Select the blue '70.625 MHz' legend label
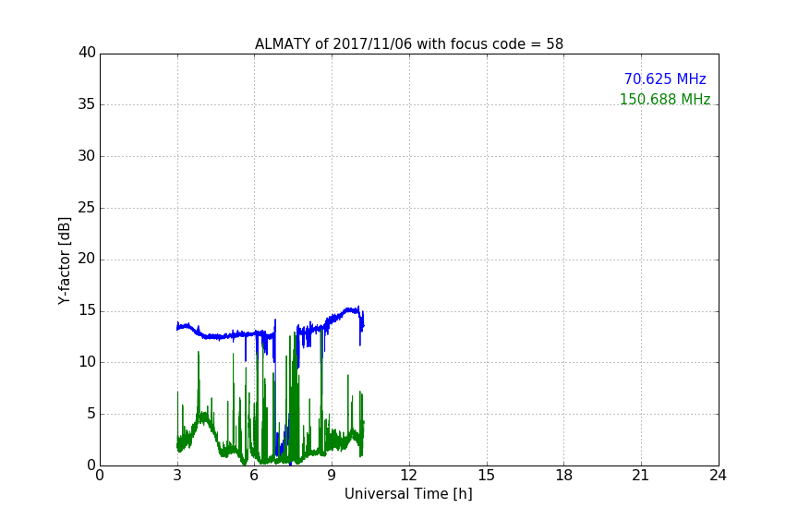The image size is (798, 532). [665, 79]
